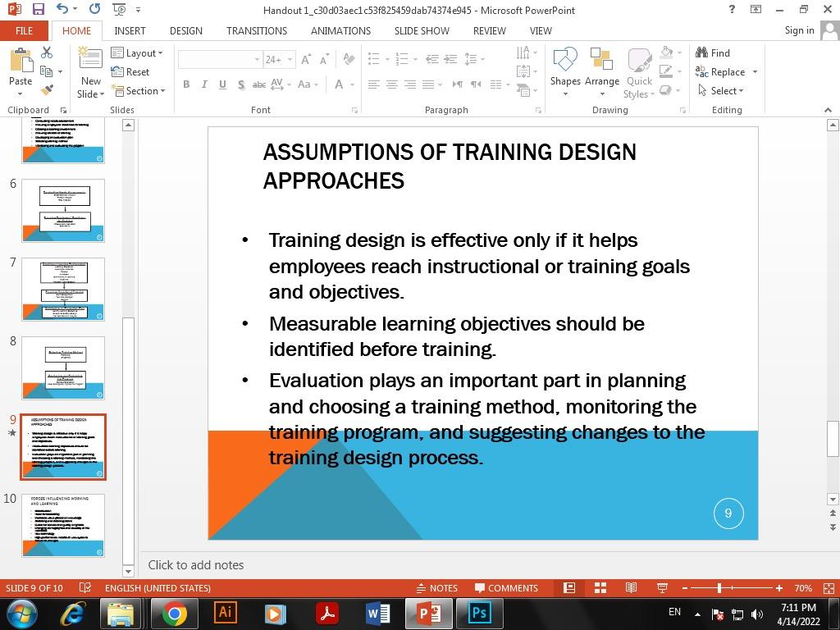The image size is (840, 630).
Task: Switch to Slide Sorter view
Action: coord(600,587)
